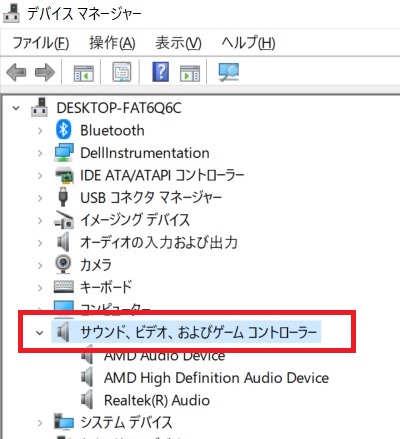
Task: Click the action pane toolbar icon
Action: point(190,73)
